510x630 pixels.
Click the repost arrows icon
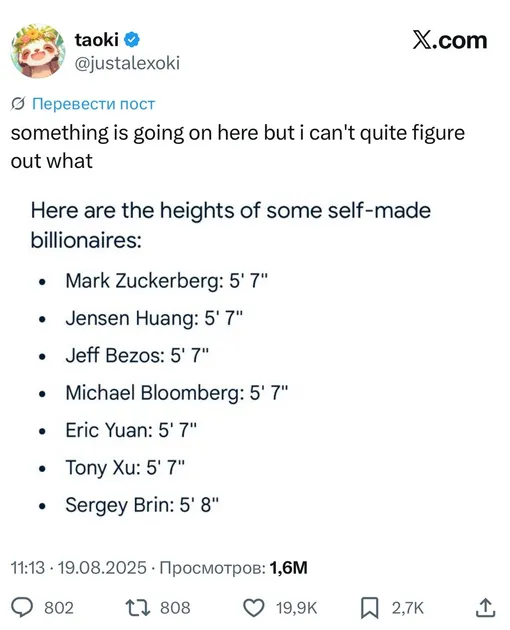(137, 608)
